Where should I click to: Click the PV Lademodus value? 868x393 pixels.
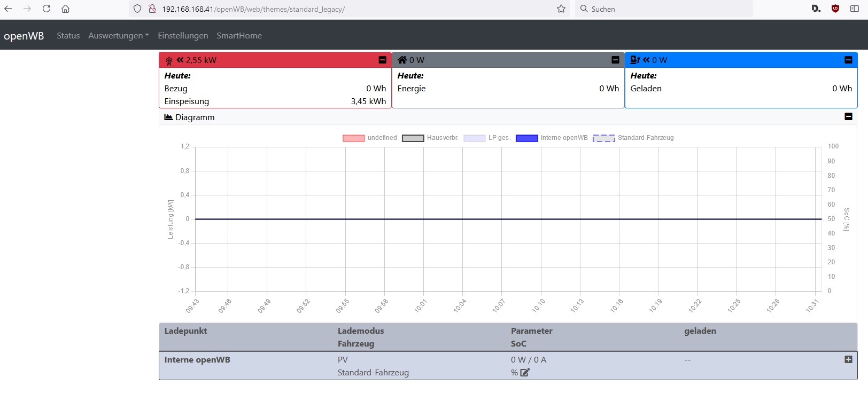(343, 359)
